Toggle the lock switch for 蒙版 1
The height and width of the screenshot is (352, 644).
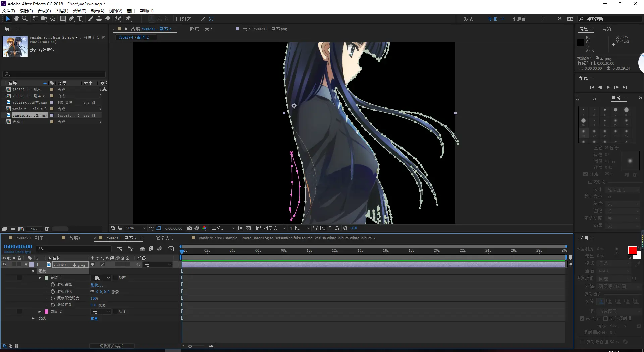(x=19, y=278)
